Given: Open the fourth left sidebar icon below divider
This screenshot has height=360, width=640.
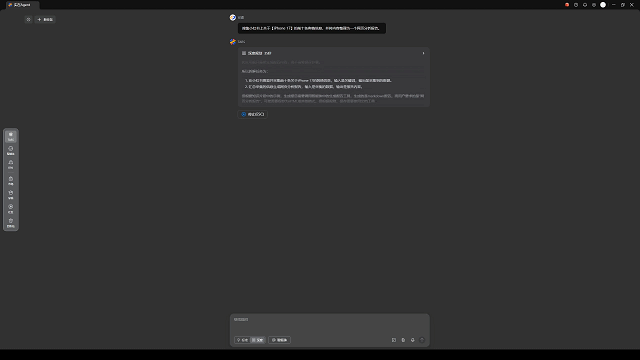Looking at the screenshot, I should 11,180.
